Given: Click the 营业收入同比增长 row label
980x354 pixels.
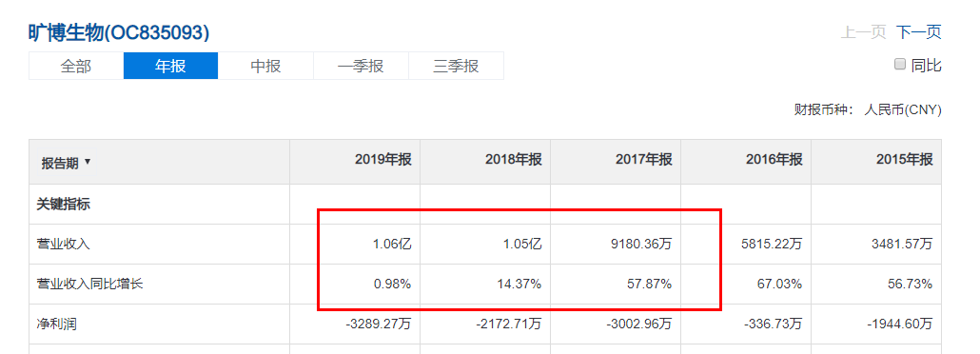Looking at the screenshot, I should point(90,284).
